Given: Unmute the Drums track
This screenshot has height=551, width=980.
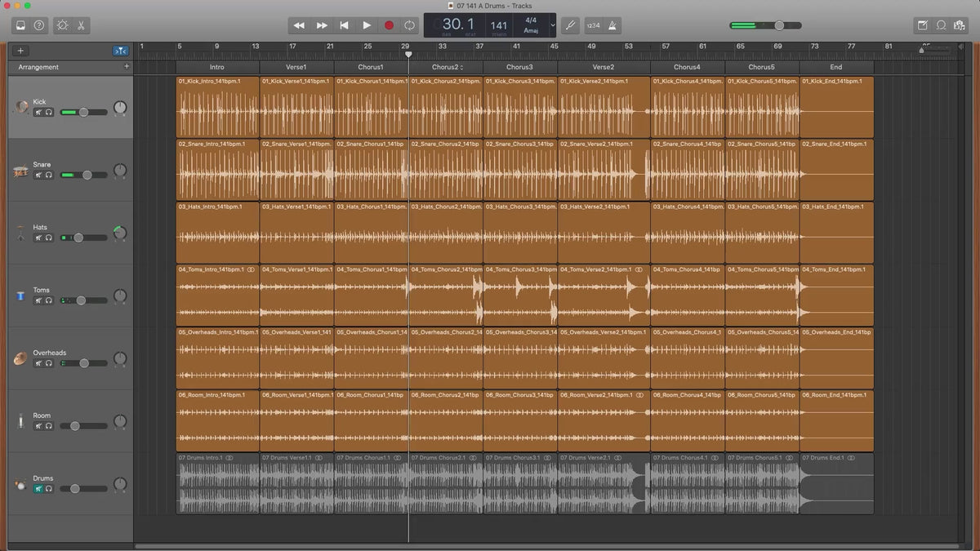Looking at the screenshot, I should (38, 488).
